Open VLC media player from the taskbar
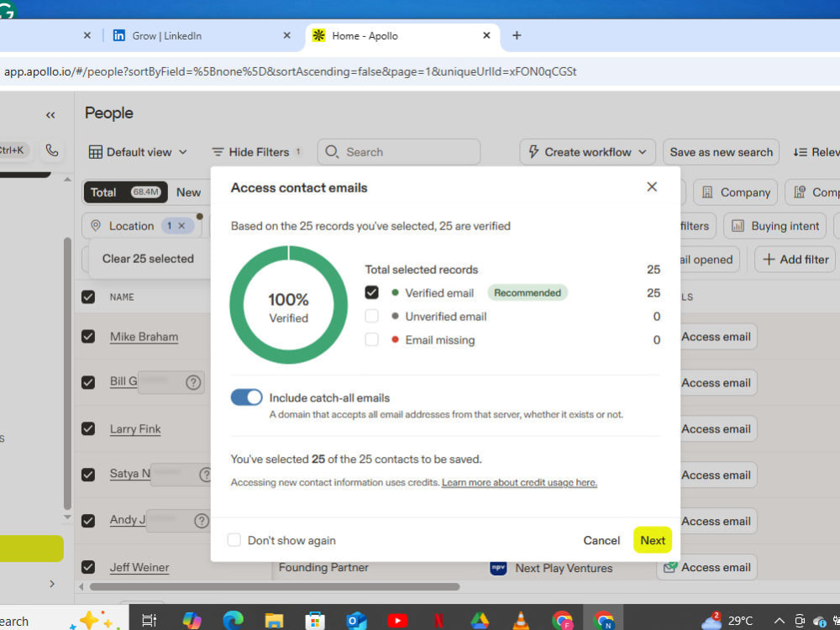 tap(520, 621)
